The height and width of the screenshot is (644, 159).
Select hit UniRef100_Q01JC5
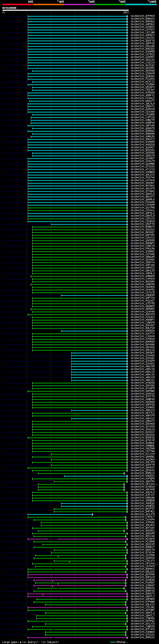point(143,514)
